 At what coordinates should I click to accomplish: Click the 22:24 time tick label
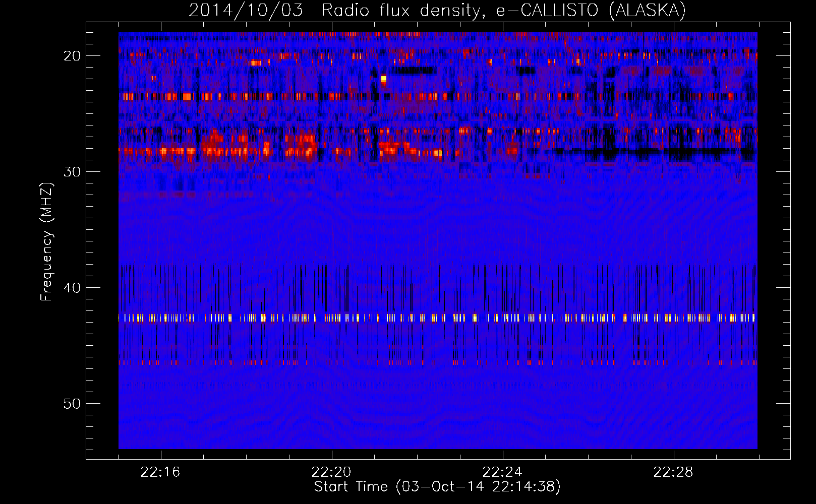click(502, 472)
